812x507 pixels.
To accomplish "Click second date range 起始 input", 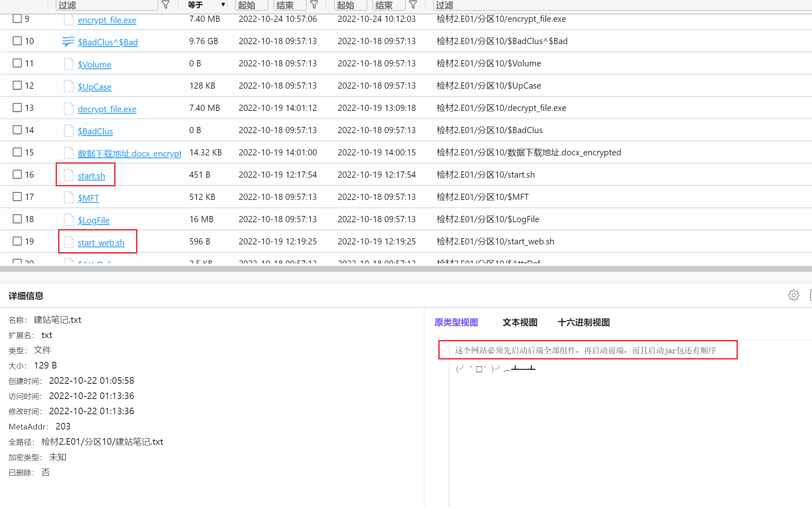I will pyautogui.click(x=351, y=5).
